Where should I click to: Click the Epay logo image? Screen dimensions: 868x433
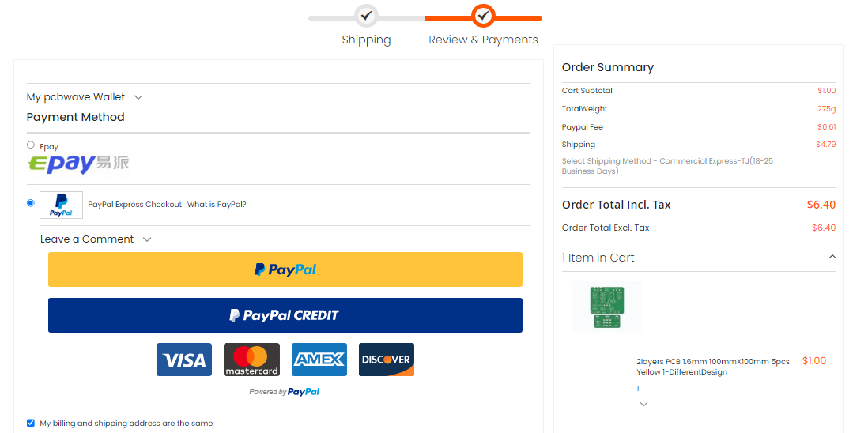78,164
